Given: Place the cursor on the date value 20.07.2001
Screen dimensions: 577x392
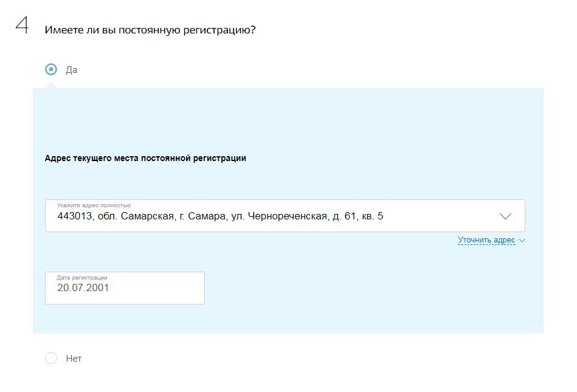Looking at the screenshot, I should (83, 287).
